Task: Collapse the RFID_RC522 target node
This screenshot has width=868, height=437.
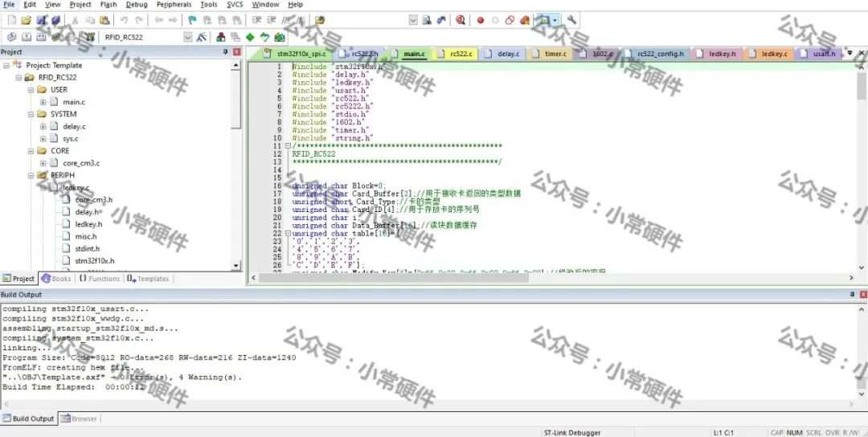Action: coord(18,77)
